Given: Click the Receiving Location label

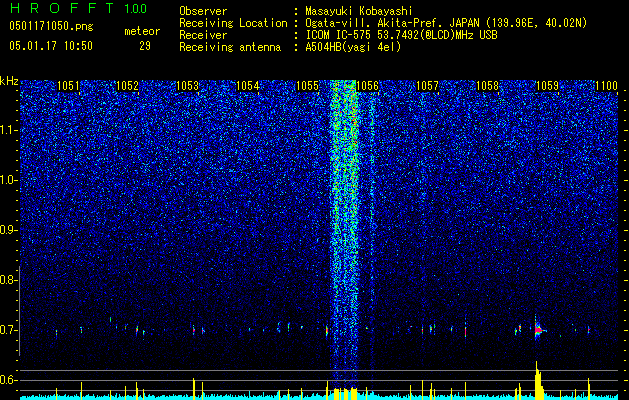Looking at the screenshot, I should tap(233, 23).
